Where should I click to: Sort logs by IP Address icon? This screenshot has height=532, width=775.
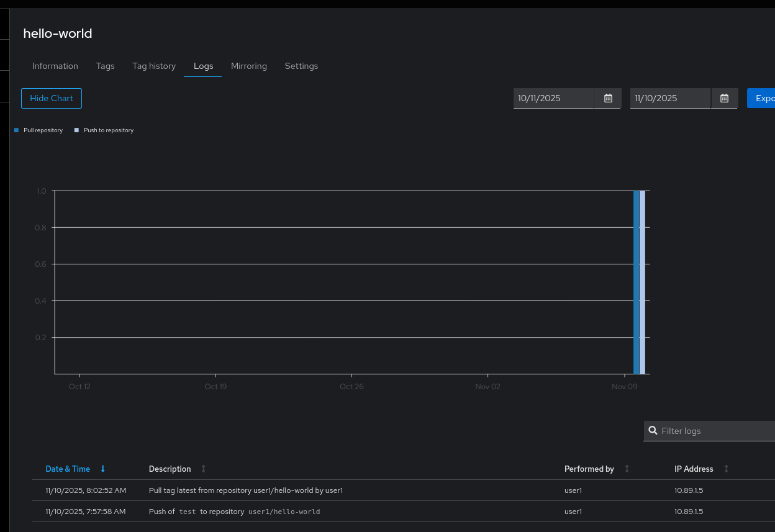point(726,469)
